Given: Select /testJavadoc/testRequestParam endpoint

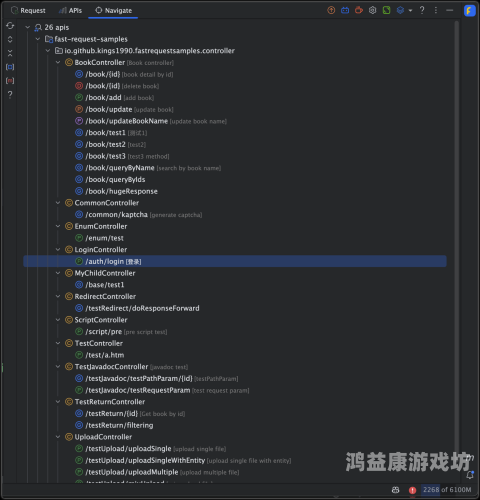Looking at the screenshot, I should (x=162, y=390).
